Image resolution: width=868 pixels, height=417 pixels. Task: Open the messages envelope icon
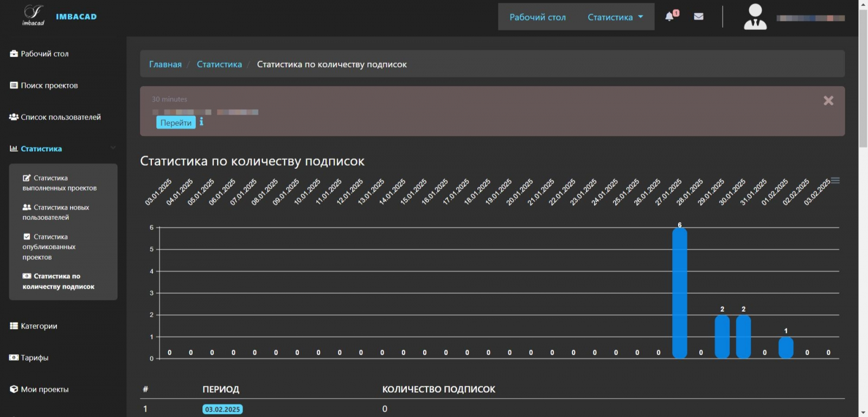pos(699,16)
